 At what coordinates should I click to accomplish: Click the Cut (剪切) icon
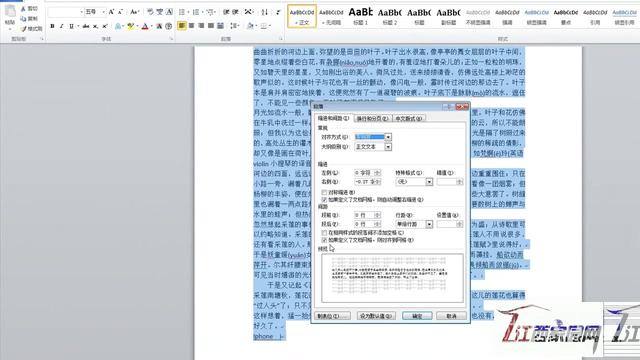pyautogui.click(x=23, y=9)
